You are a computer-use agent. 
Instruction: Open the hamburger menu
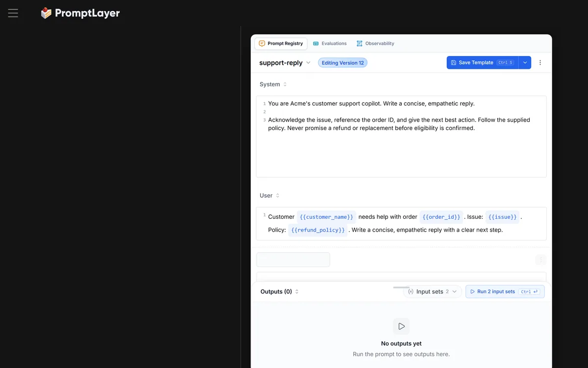pyautogui.click(x=13, y=13)
